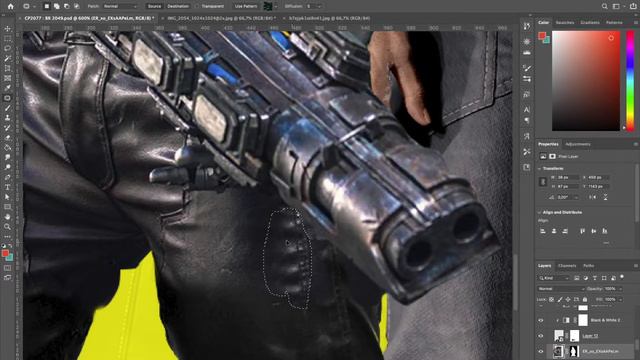Switch to the Paths tab
This screenshot has height=360, width=640.
[589, 266]
